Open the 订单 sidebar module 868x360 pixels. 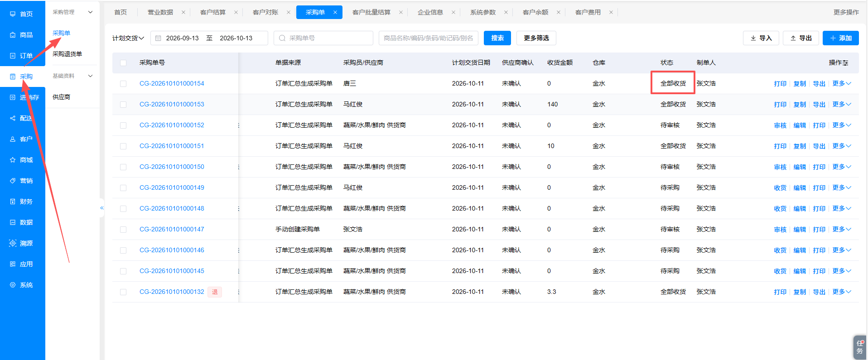pos(22,56)
